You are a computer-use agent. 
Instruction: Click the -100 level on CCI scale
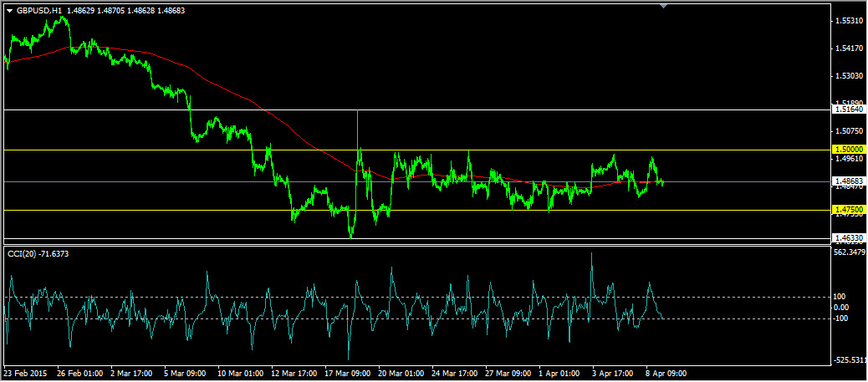841,318
